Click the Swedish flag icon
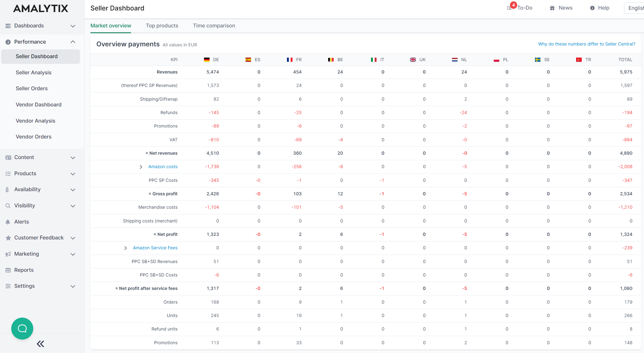 coord(538,60)
